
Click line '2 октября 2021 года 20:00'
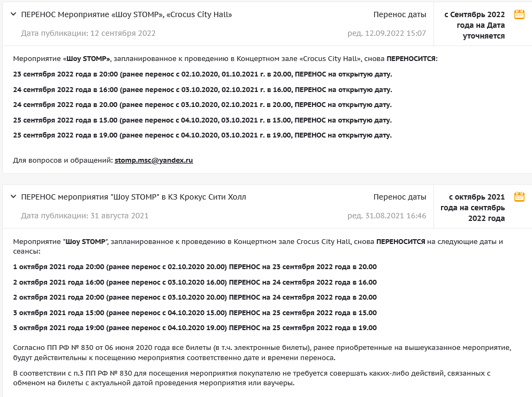(x=195, y=297)
